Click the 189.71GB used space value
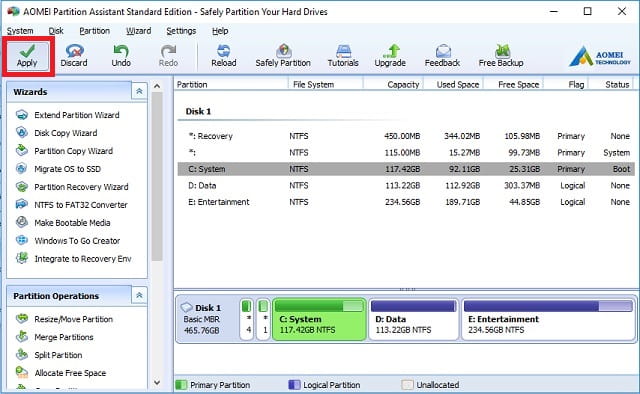 462,202
